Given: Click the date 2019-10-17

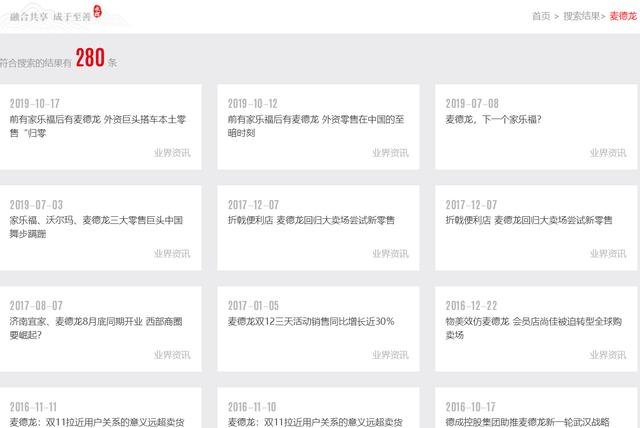Looking at the screenshot, I should (35, 104).
